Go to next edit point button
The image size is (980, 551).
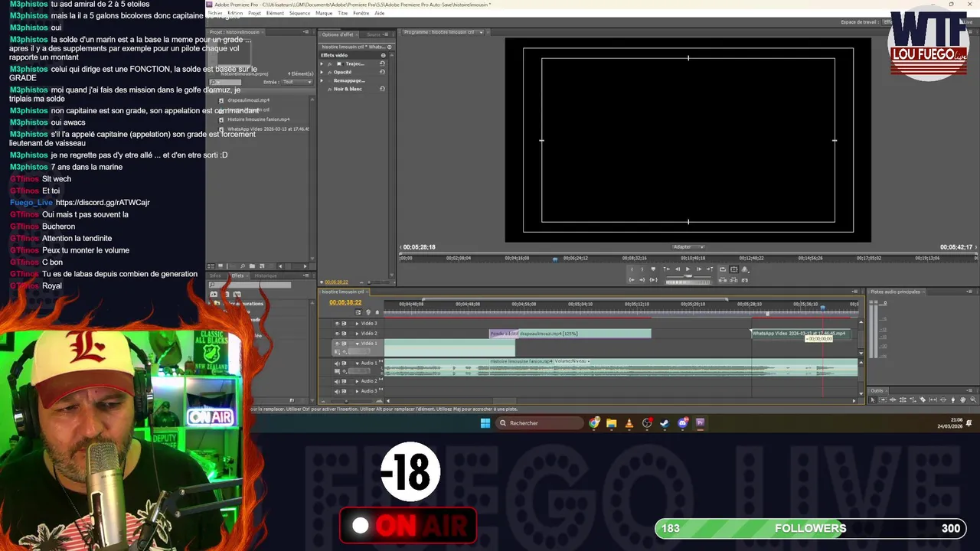710,269
